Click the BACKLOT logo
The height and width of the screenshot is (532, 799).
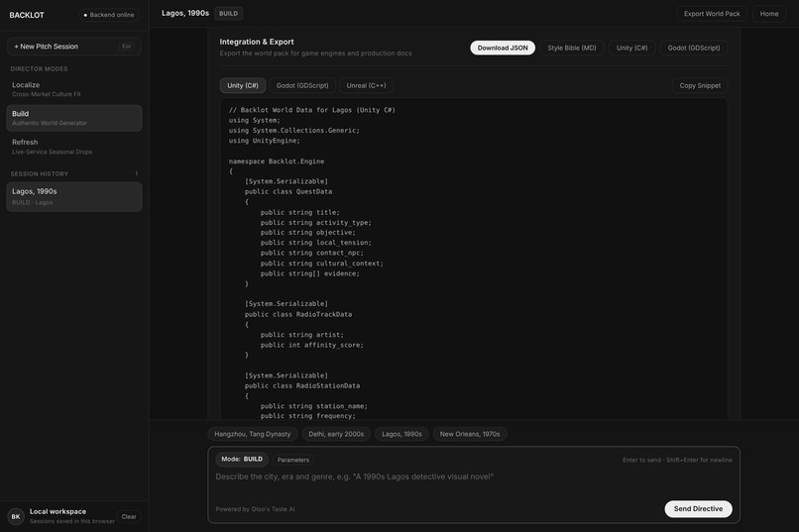(27, 15)
